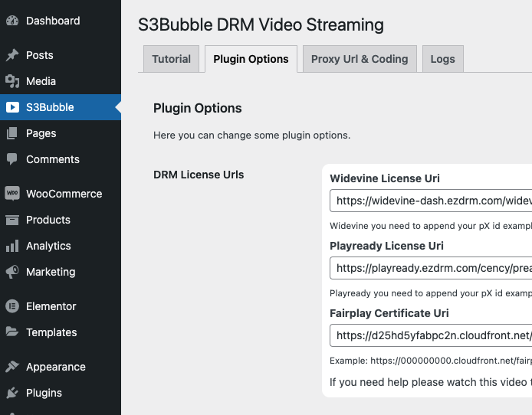Open the Dashboard menu item
The image size is (532, 415).
point(61,21)
